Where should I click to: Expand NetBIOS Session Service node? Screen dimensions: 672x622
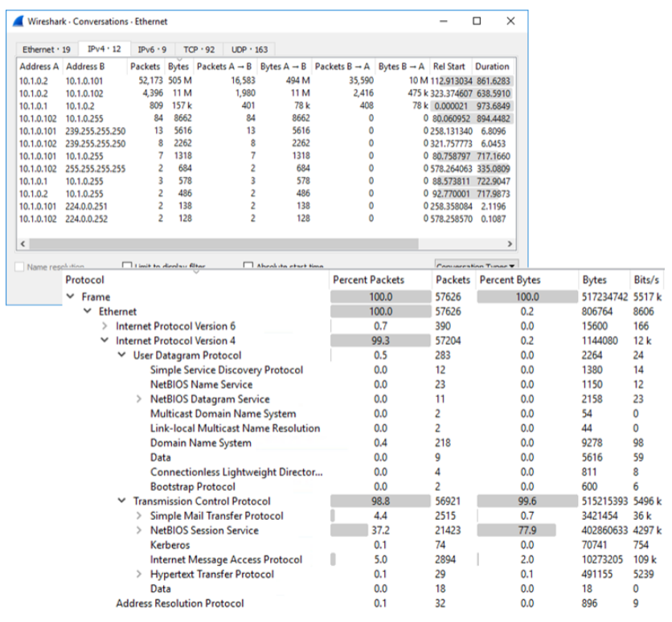(x=139, y=530)
